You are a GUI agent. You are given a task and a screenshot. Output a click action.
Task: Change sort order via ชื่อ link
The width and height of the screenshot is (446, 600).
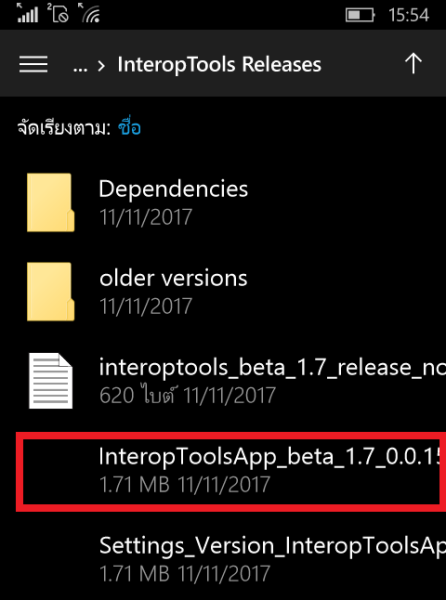(130, 127)
